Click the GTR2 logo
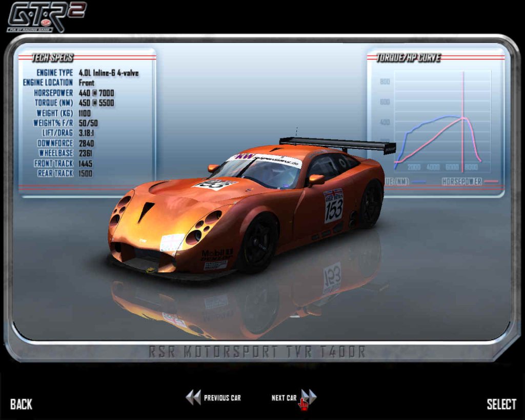 pos(46,17)
